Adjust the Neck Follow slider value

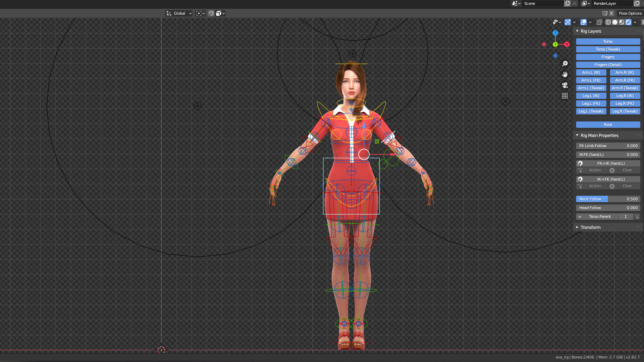tap(608, 199)
